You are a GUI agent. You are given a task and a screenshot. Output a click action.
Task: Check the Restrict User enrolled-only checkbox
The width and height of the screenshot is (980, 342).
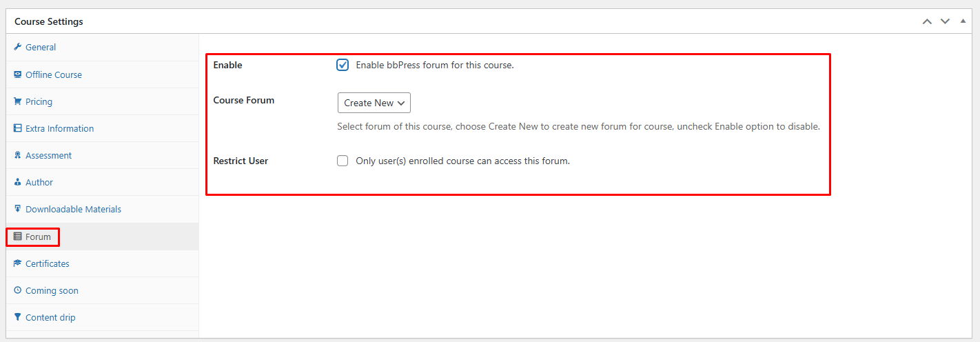(x=343, y=161)
